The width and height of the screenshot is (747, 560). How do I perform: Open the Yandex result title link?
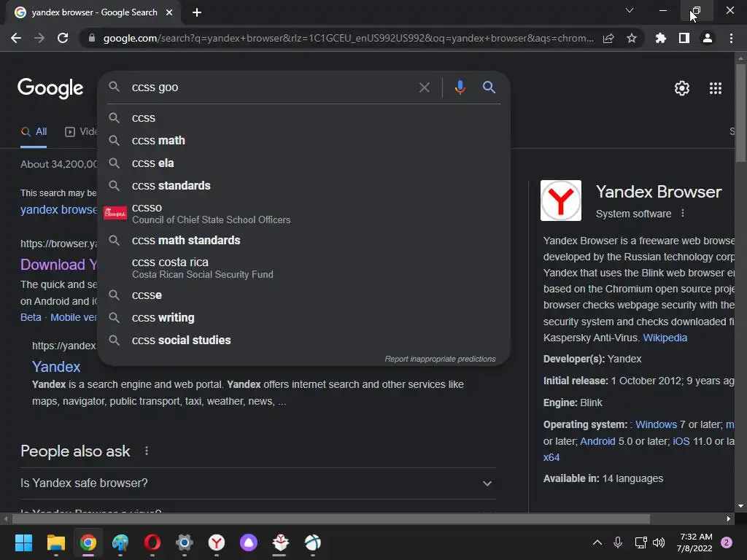pyautogui.click(x=56, y=367)
